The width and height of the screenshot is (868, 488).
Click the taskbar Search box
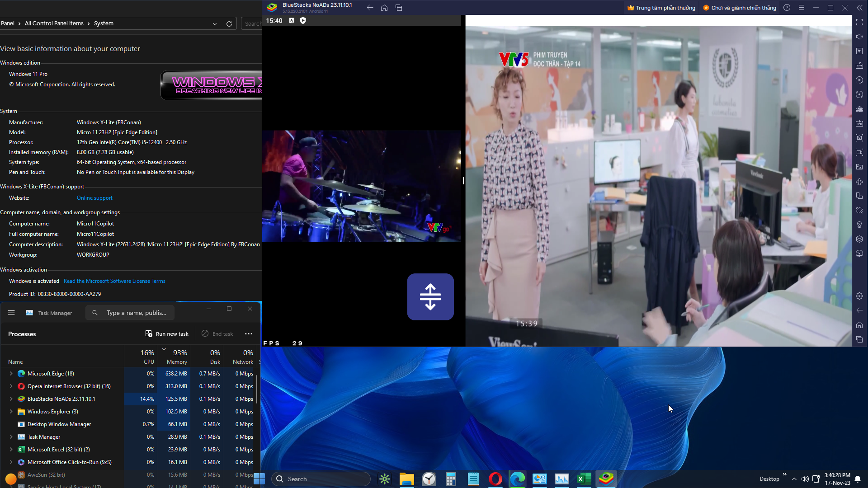(321, 479)
